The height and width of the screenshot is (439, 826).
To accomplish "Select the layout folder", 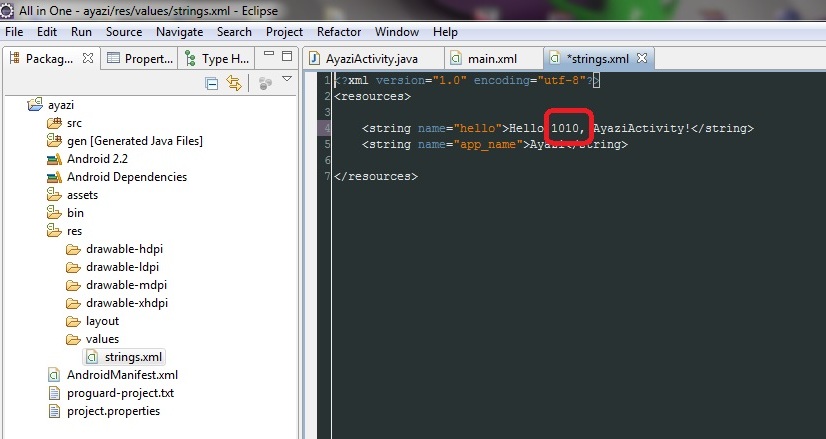I will tap(103, 320).
